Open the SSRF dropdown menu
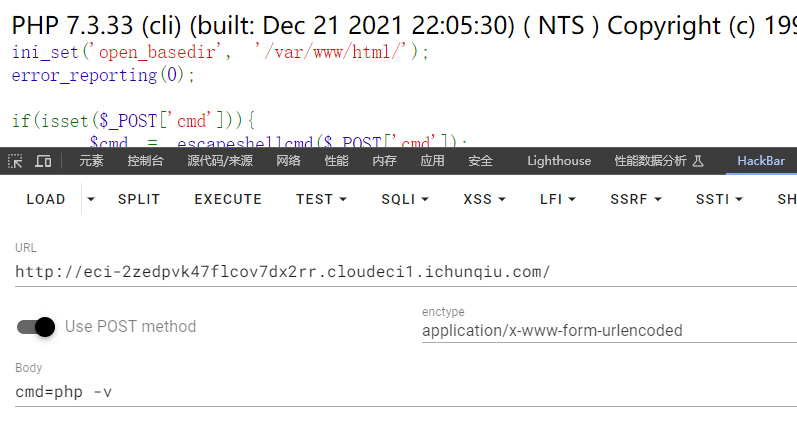This screenshot has width=797, height=437. [636, 199]
